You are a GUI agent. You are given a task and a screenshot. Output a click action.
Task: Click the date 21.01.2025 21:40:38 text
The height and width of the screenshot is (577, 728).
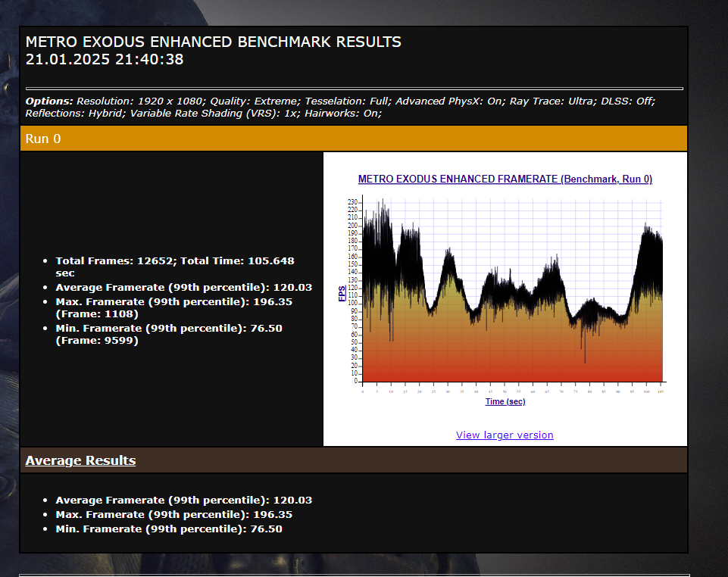click(105, 59)
